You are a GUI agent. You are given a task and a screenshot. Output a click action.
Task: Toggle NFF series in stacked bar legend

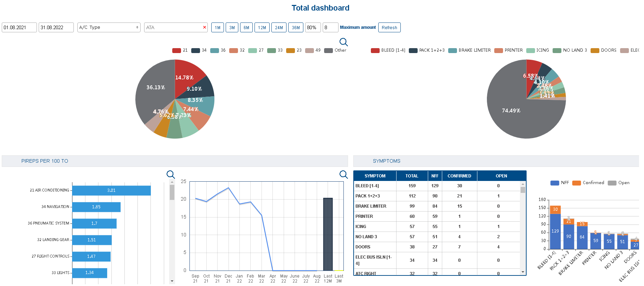tap(560, 183)
